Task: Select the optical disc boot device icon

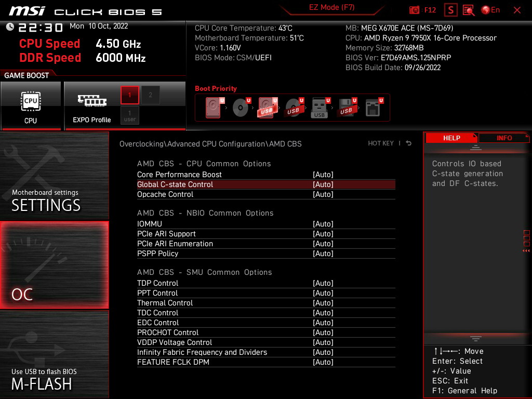Action: point(241,108)
